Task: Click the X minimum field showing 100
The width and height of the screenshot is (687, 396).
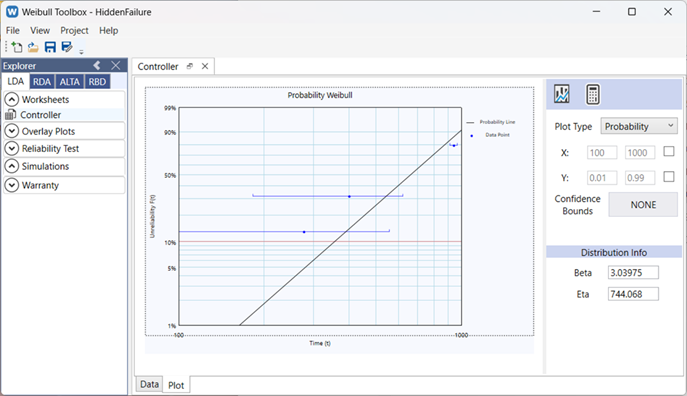Action: 602,152
